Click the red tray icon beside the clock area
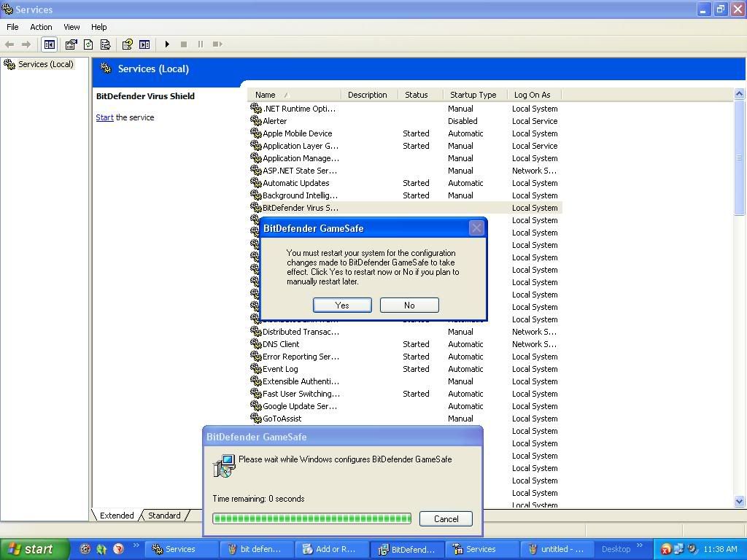747x560 pixels. point(665,550)
